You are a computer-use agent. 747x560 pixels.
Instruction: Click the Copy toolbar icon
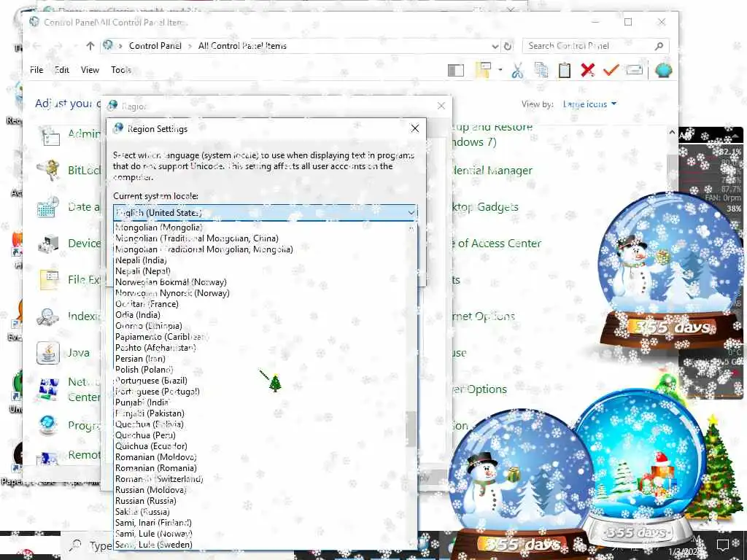(541, 71)
